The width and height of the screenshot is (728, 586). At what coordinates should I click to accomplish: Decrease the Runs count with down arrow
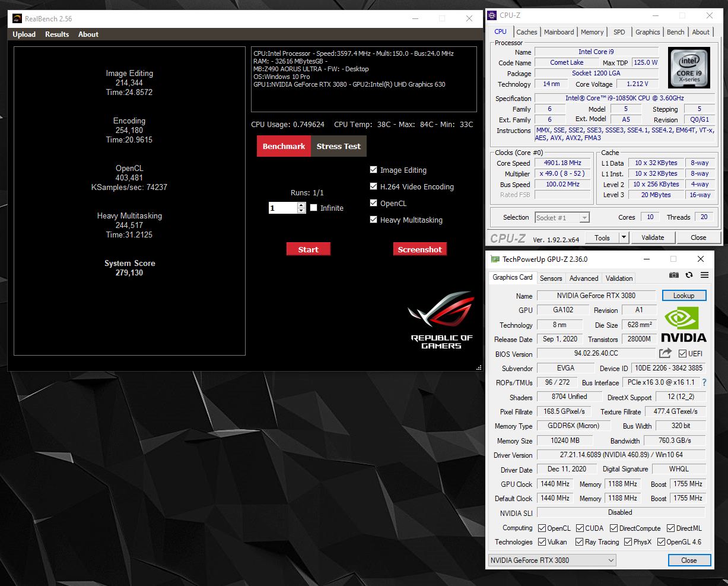301,211
